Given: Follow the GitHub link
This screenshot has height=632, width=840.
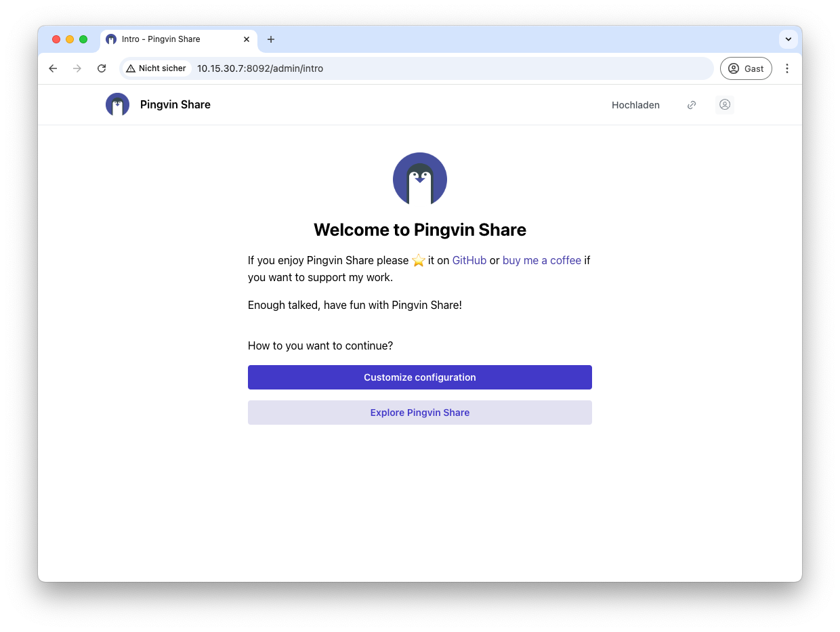Looking at the screenshot, I should pos(469,260).
